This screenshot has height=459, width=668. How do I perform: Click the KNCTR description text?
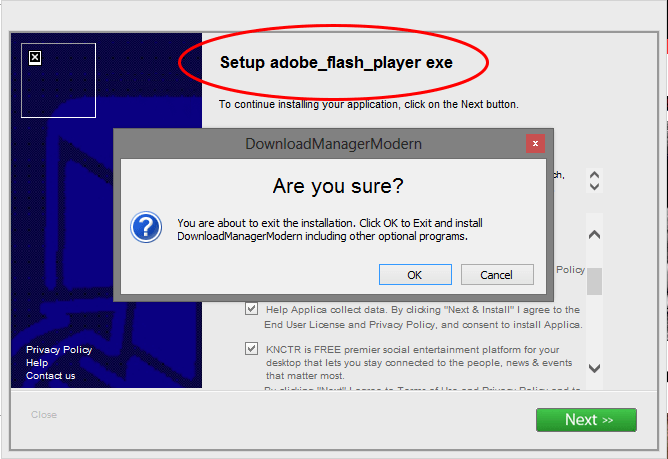pyautogui.click(x=419, y=363)
